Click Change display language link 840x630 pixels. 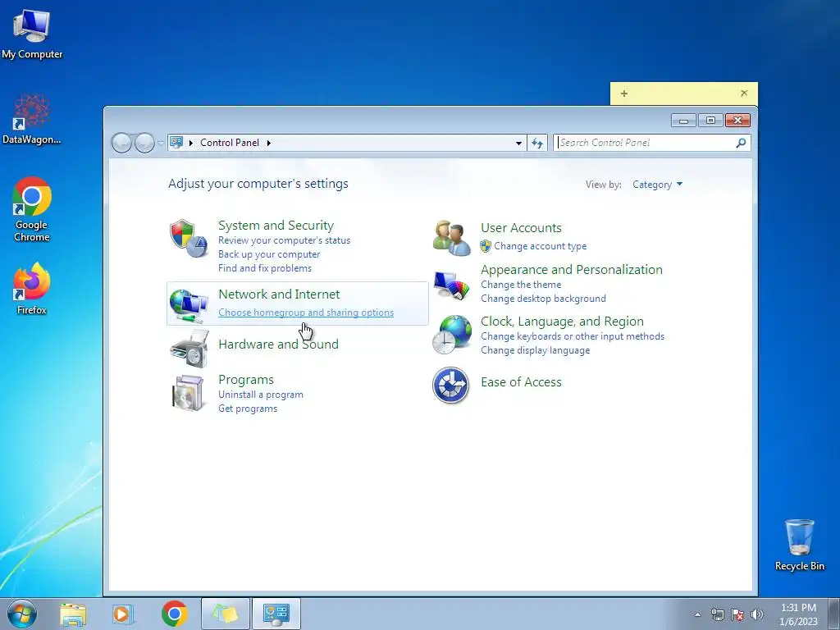pyautogui.click(x=535, y=350)
